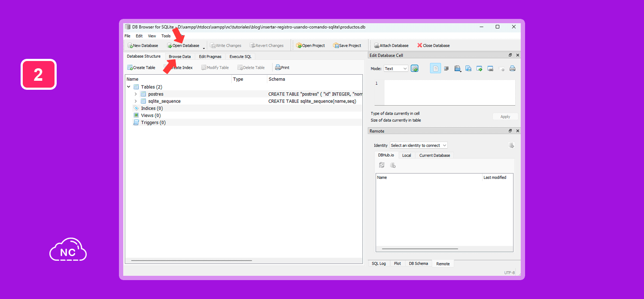The image size is (644, 299).
Task: Close the Remote panel
Action: point(517,131)
